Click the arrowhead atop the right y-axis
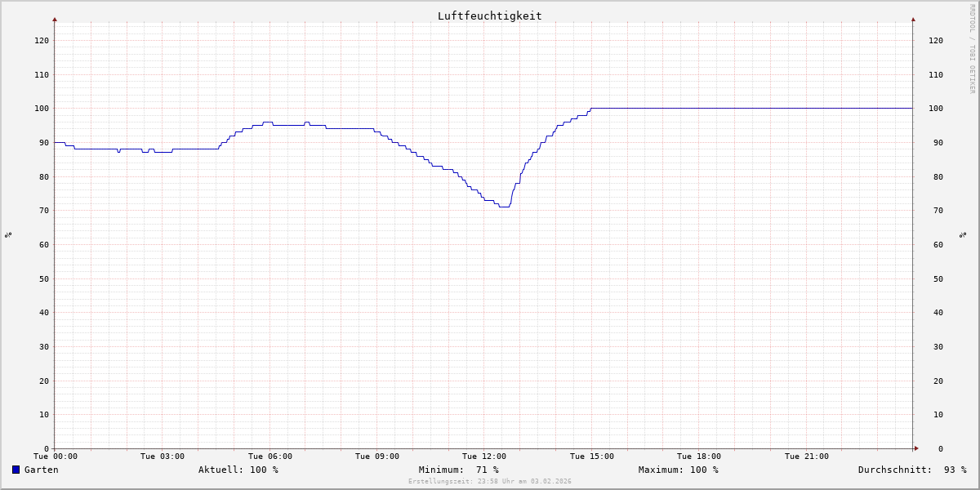Image resolution: width=980 pixels, height=490 pixels. [913, 19]
